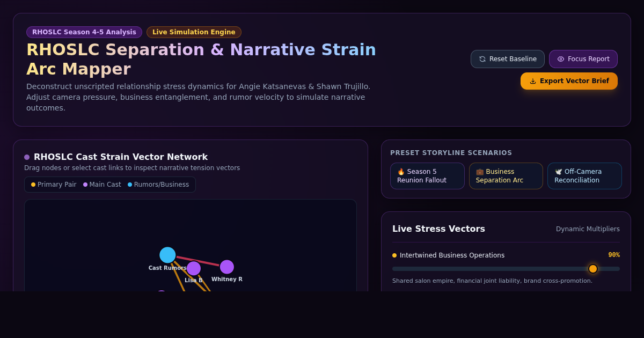Click the Reset Baseline button
The height and width of the screenshot is (338, 644).
508,59
